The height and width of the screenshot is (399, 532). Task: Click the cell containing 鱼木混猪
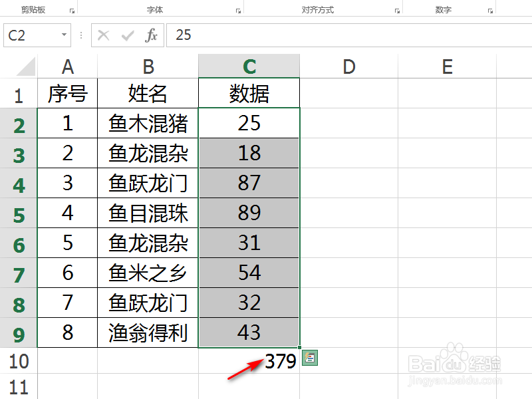148,123
